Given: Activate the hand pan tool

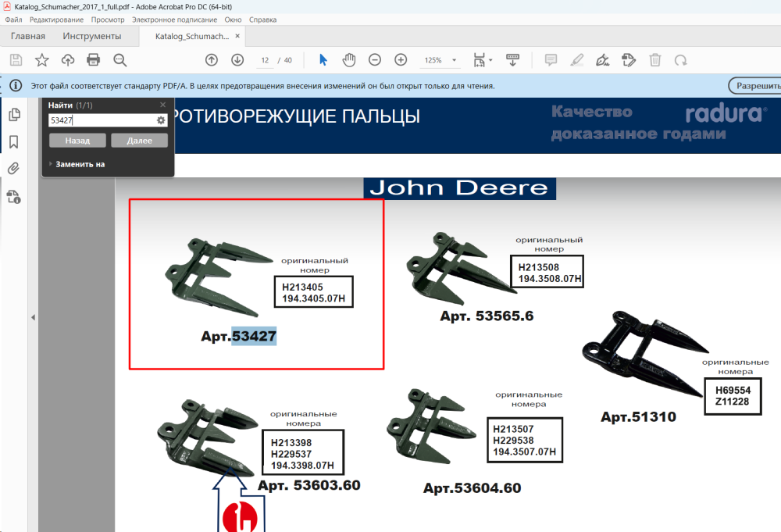Looking at the screenshot, I should 349,60.
